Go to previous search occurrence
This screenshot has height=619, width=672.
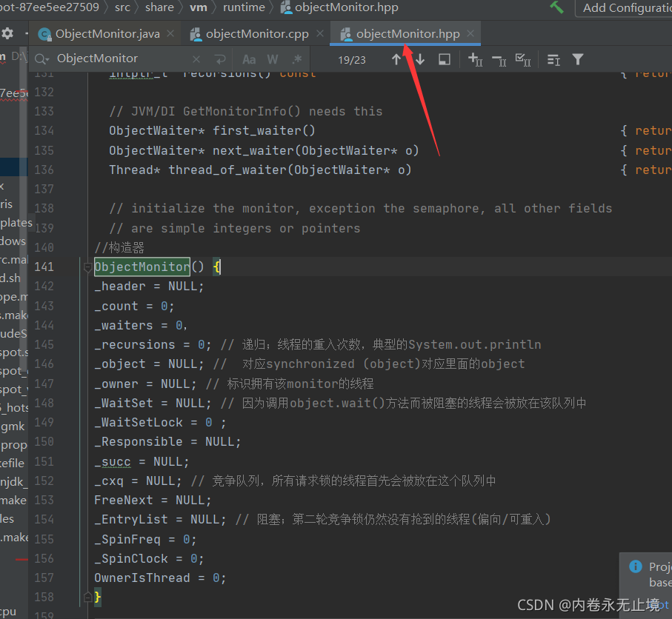point(396,59)
